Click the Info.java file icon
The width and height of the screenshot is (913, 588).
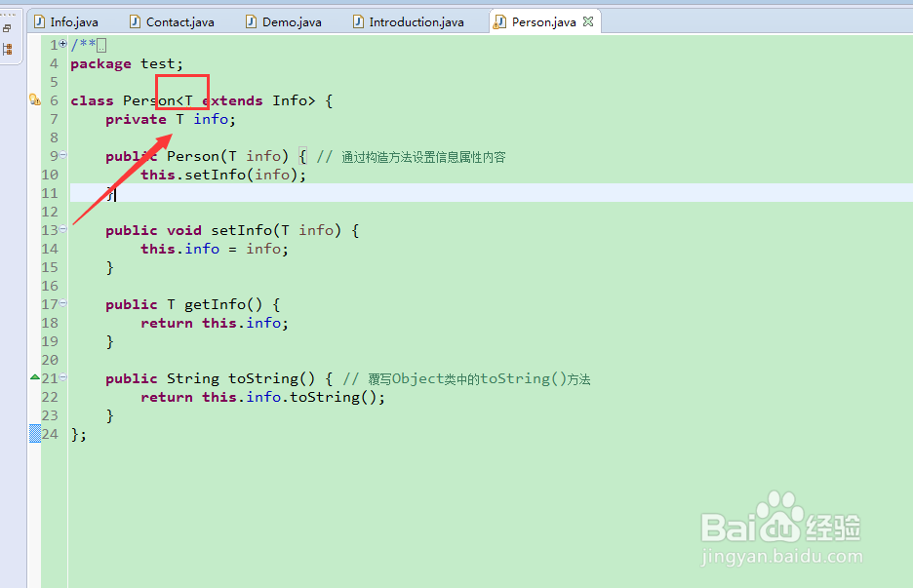[x=40, y=22]
